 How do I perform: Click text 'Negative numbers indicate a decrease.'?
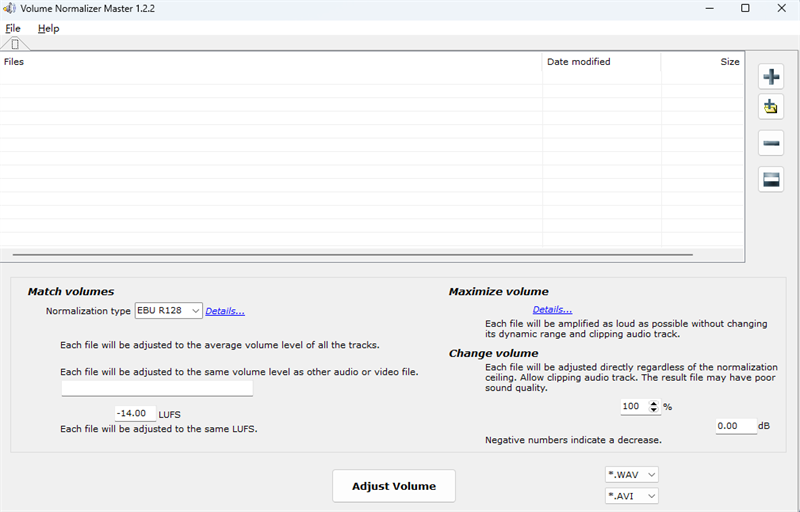(573, 440)
